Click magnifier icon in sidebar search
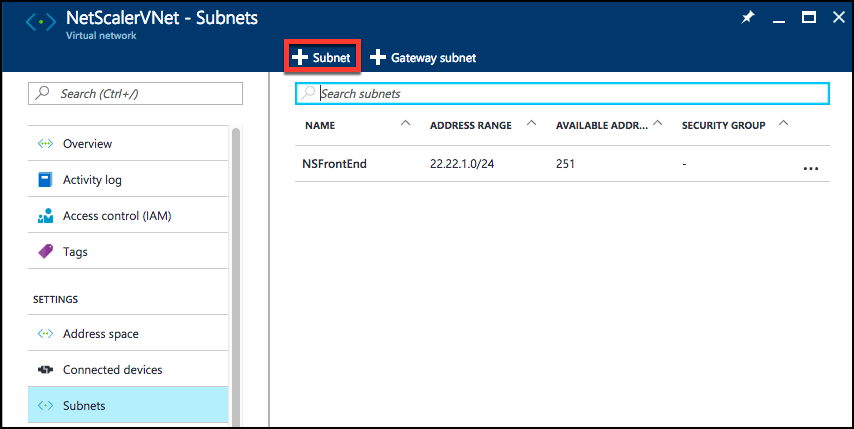The image size is (854, 429). [x=41, y=94]
